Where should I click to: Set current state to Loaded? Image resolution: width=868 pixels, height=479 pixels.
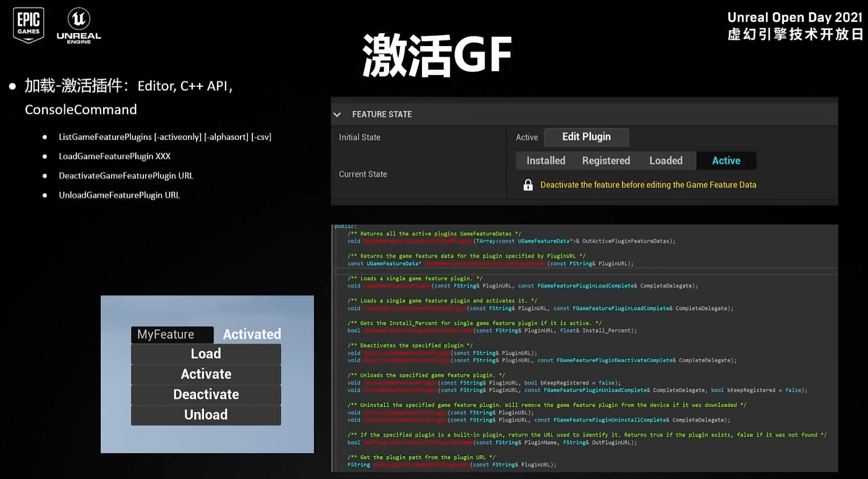[666, 160]
